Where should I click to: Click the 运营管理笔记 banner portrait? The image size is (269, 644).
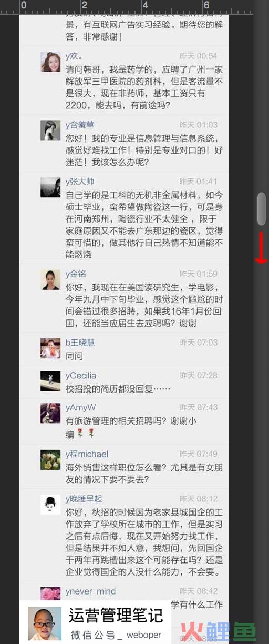45,623
